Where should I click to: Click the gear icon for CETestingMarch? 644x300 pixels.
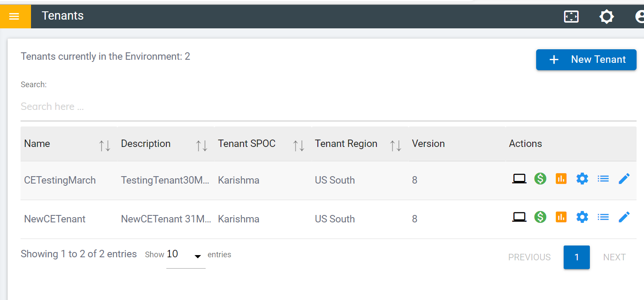click(582, 178)
